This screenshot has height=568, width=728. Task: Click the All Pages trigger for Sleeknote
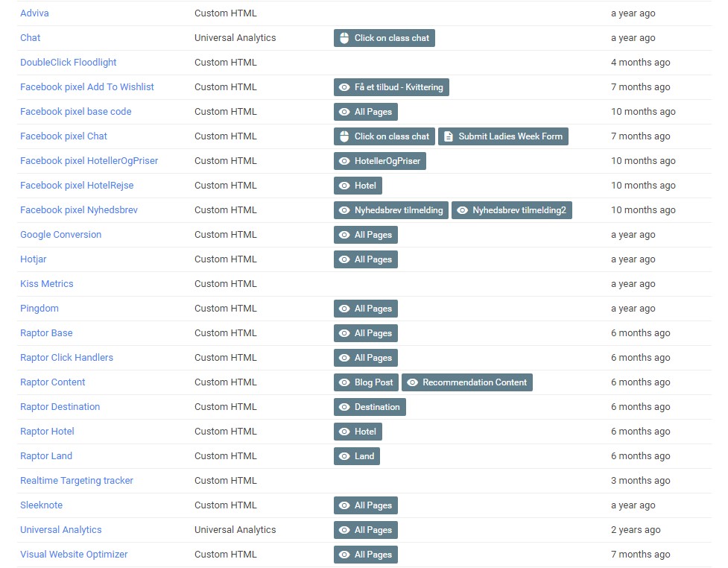click(366, 505)
